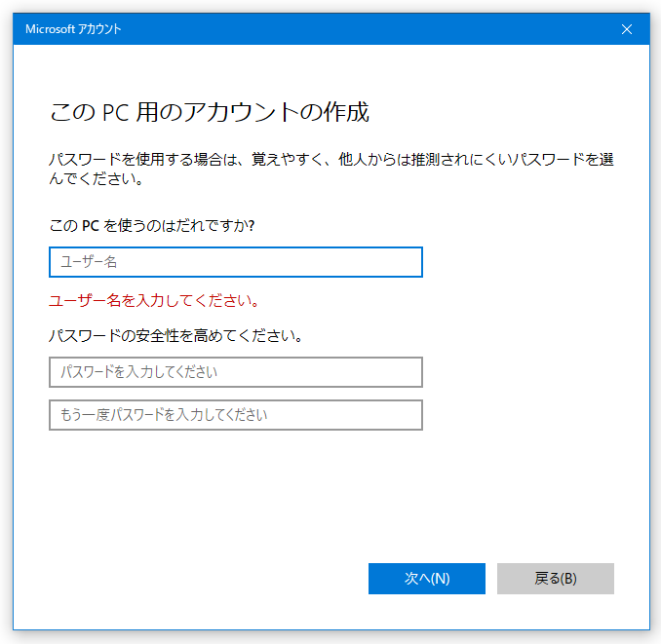Click the password advice paragraph text
661x644 pixels.
(x=331, y=169)
